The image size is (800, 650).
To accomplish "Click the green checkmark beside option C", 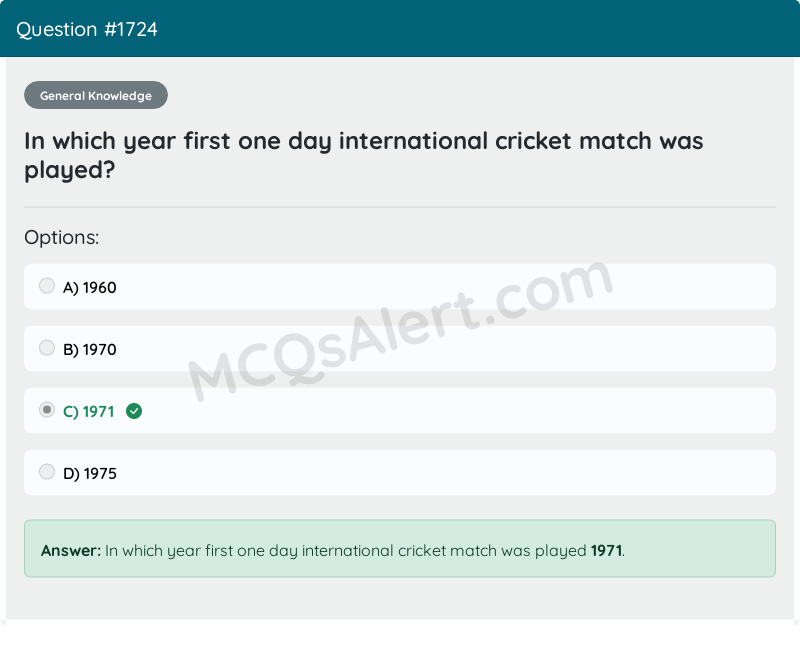I will 134,411.
